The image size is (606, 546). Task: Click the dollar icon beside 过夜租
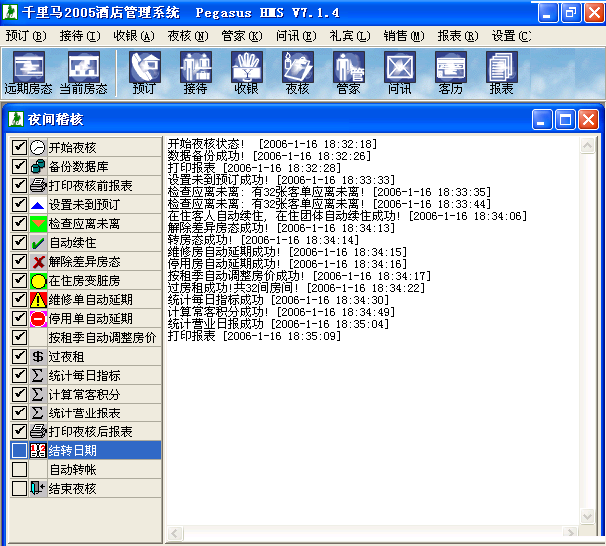pyautogui.click(x=38, y=356)
